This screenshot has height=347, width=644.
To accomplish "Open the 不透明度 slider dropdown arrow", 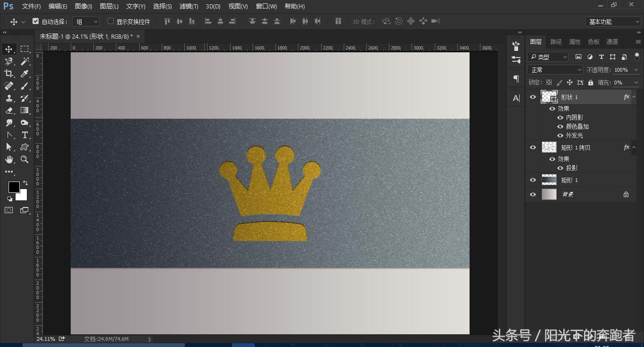I will pos(636,70).
